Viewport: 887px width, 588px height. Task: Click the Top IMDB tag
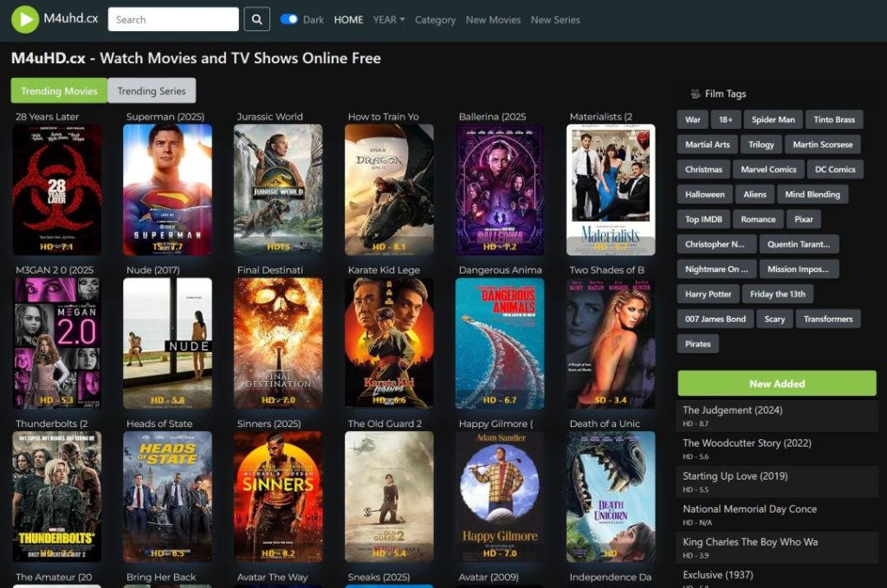703,219
